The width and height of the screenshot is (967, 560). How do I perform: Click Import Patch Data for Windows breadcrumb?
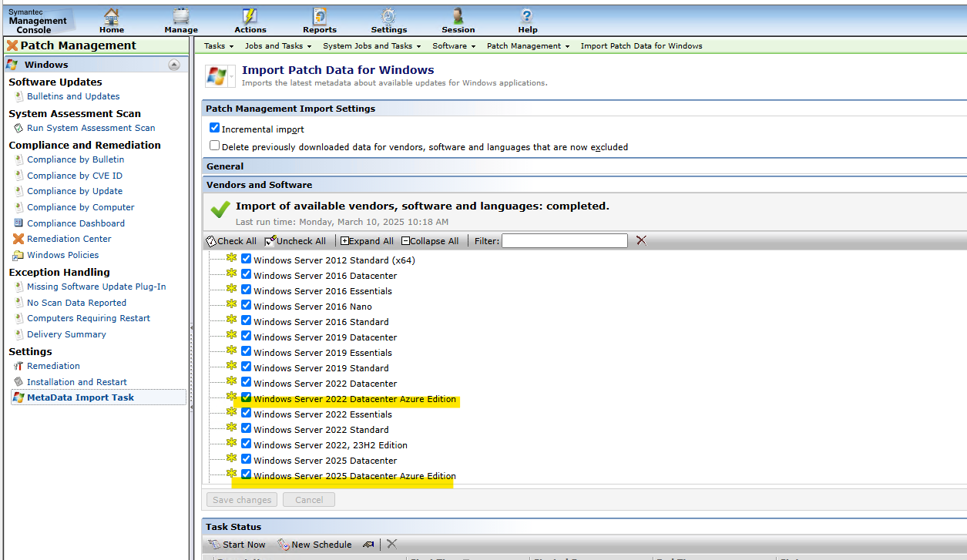[641, 46]
